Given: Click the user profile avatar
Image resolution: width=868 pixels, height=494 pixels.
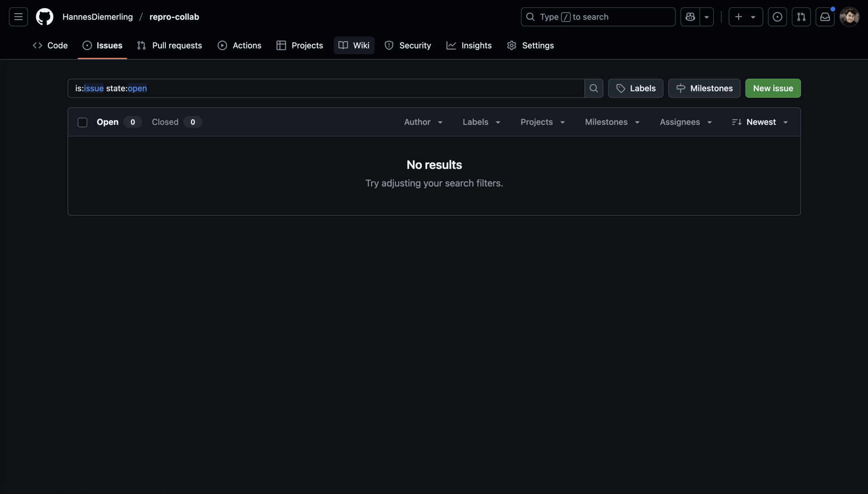Looking at the screenshot, I should pyautogui.click(x=849, y=17).
